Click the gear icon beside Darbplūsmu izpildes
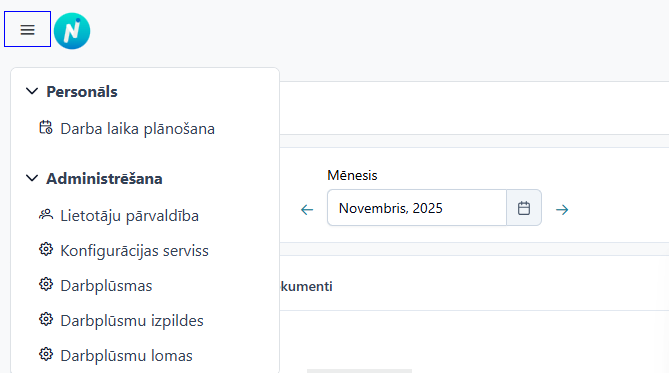The height and width of the screenshot is (373, 669). [46, 319]
